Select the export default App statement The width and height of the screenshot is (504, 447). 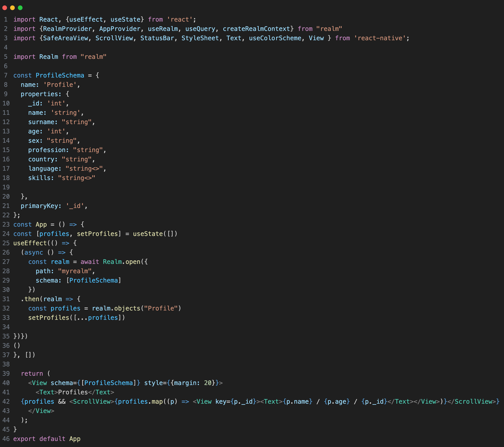coord(47,439)
